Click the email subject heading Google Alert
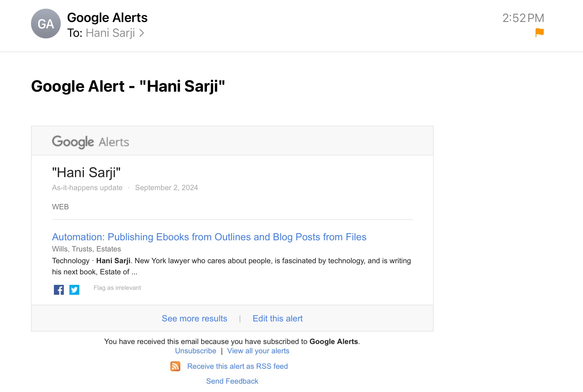The width and height of the screenshot is (583, 392). click(x=128, y=86)
